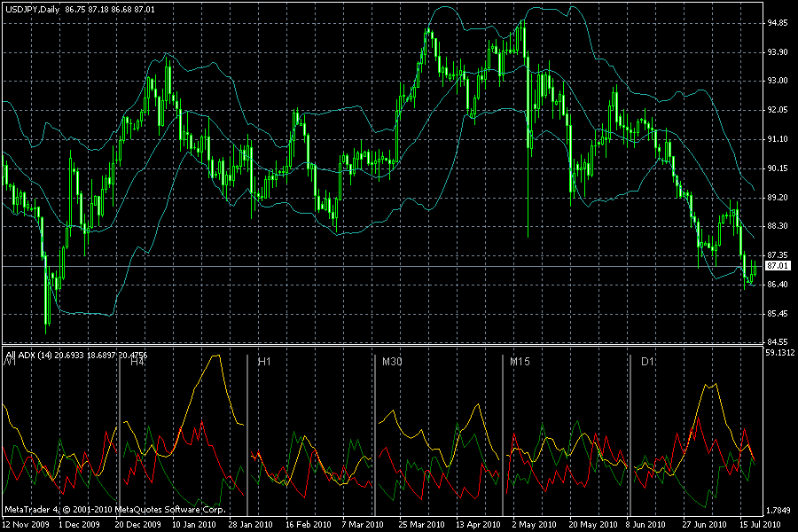This screenshot has height=532, width=798.
Task: Click the USDJPY,Daily chart title text
Action: click(32, 9)
